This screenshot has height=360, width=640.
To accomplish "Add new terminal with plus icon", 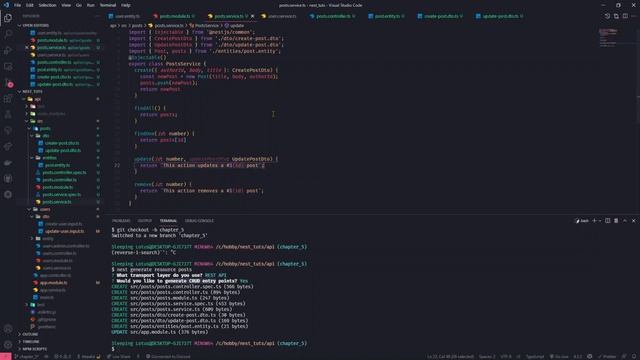I will pyautogui.click(x=594, y=221).
